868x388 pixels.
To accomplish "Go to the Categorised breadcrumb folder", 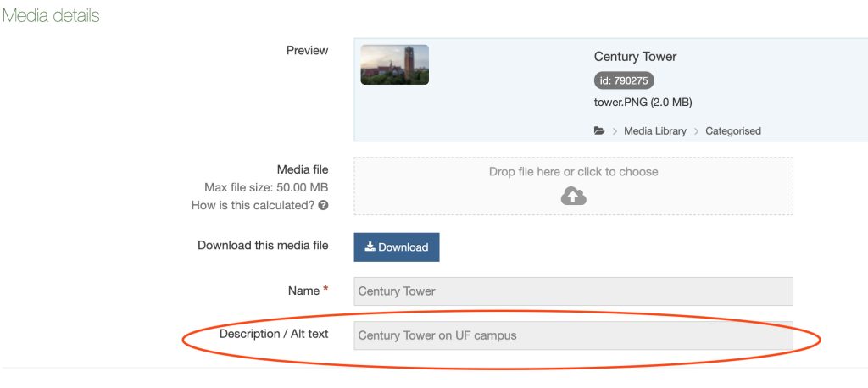I will (732, 131).
